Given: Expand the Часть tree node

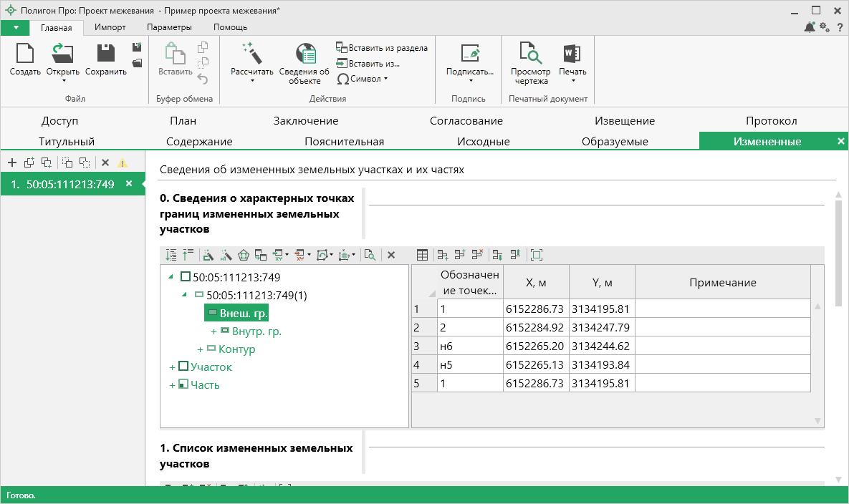Looking at the screenshot, I should (x=172, y=385).
